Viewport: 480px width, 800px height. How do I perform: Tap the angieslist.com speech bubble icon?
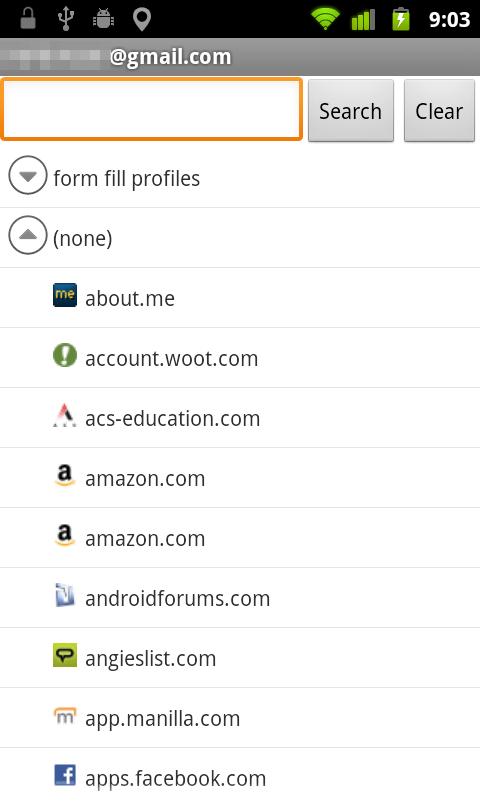pos(65,655)
